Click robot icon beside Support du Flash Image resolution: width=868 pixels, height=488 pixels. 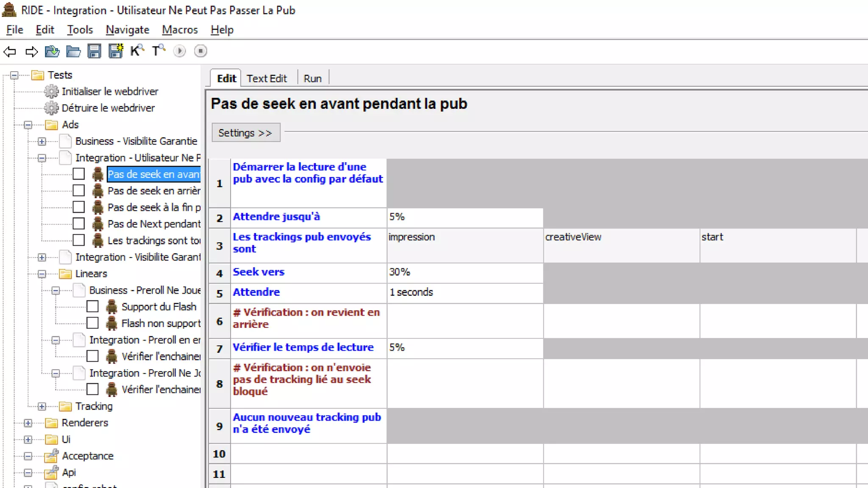coord(112,307)
